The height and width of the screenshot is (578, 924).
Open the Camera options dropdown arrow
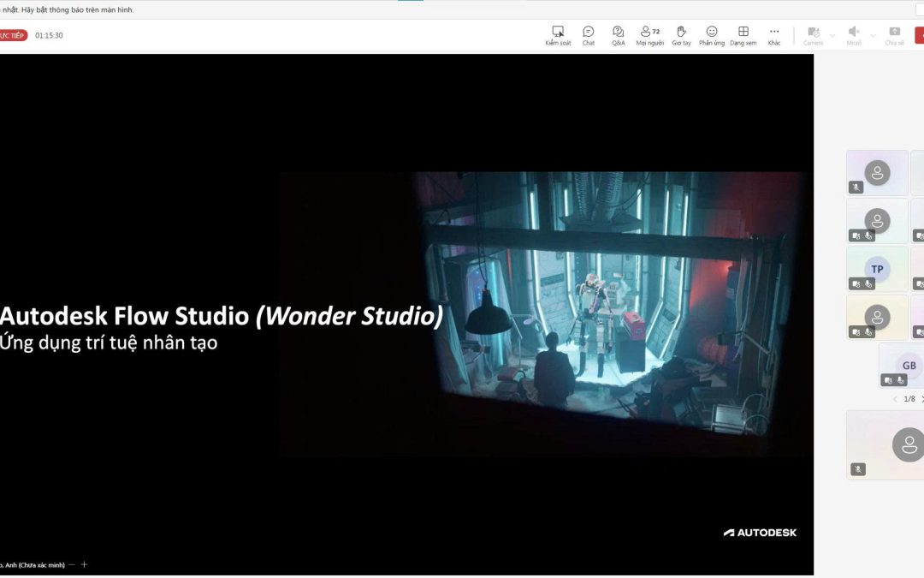point(832,36)
